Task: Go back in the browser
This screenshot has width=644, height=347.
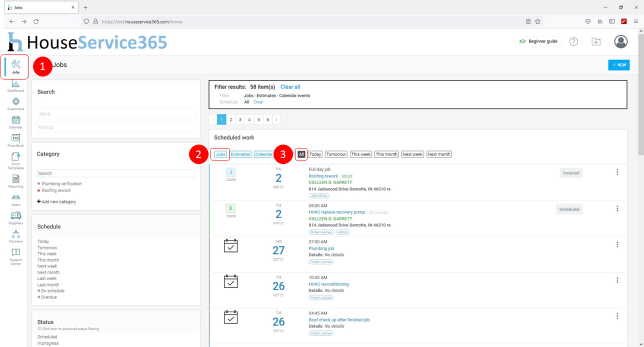Action: click(12, 21)
